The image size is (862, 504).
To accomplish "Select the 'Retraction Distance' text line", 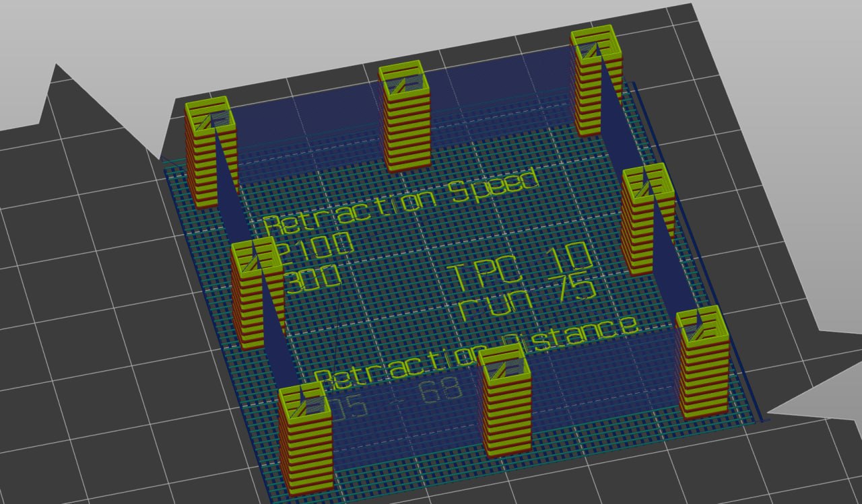I will pos(477,352).
